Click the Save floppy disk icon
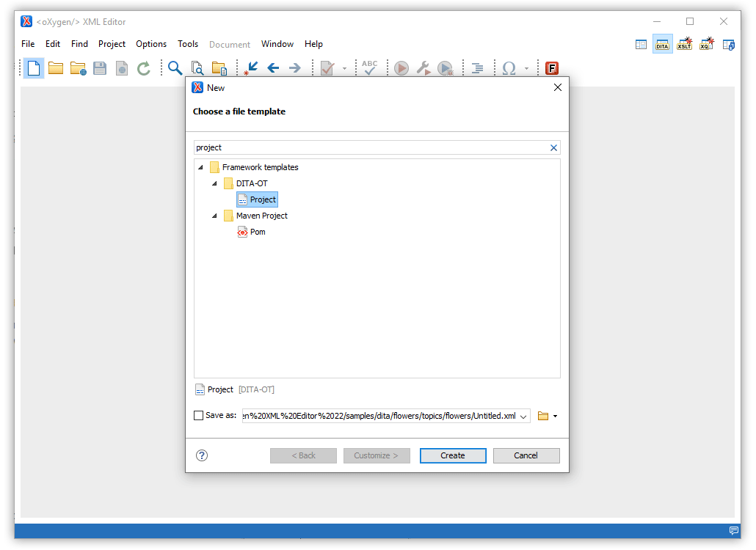Screen dimensions: 756x550 pos(100,68)
